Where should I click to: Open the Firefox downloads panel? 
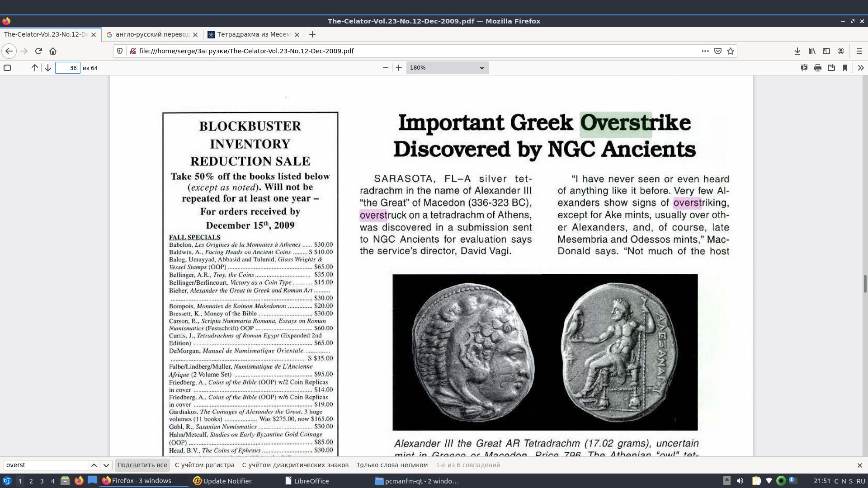click(x=797, y=51)
